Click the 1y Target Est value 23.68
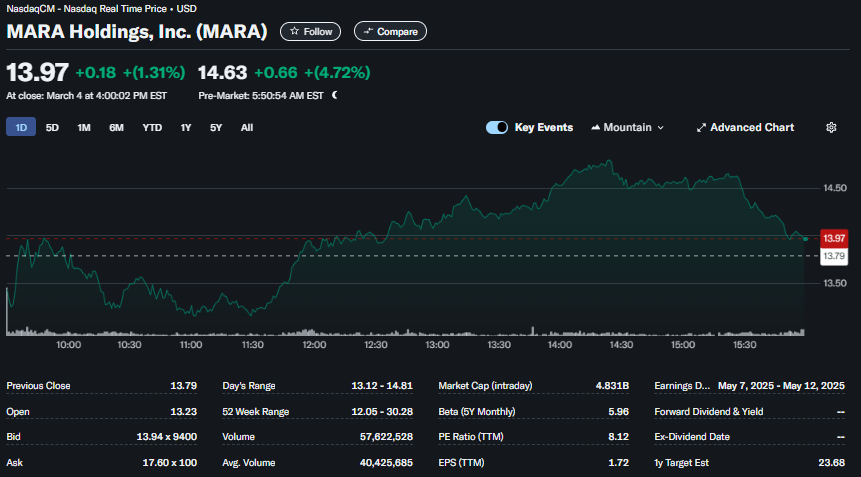 click(831, 463)
